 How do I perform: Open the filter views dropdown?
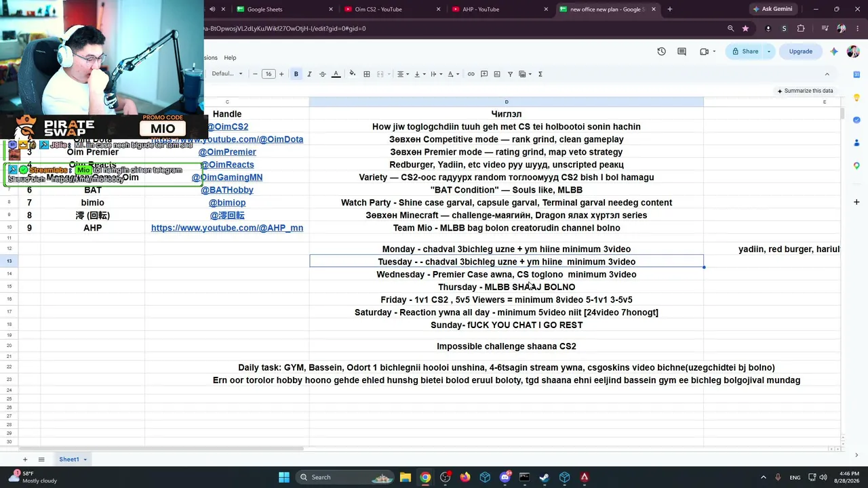(526, 74)
